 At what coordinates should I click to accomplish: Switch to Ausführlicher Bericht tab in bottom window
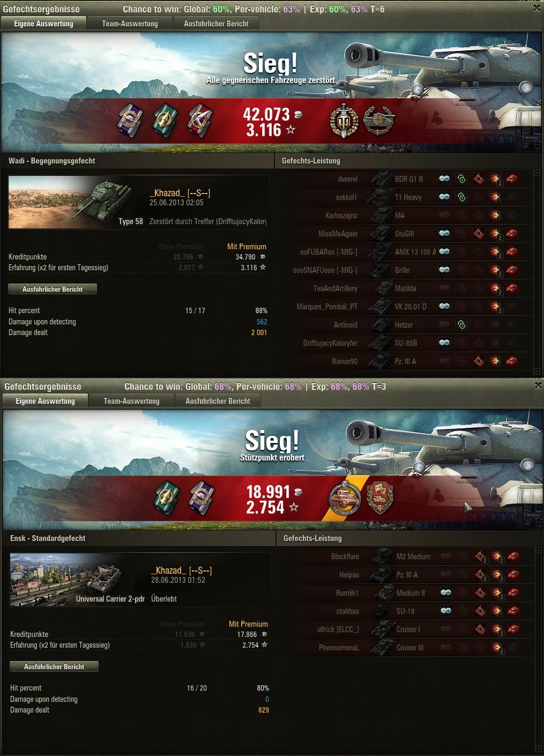point(218,401)
